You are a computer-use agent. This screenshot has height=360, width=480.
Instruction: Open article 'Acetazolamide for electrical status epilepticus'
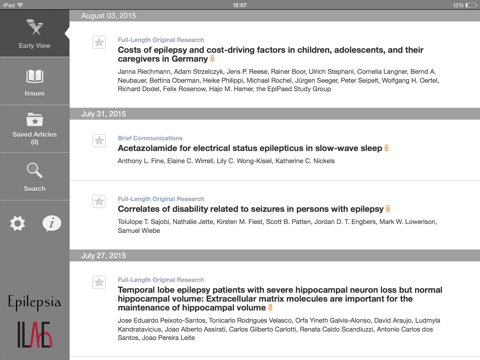[x=250, y=148]
